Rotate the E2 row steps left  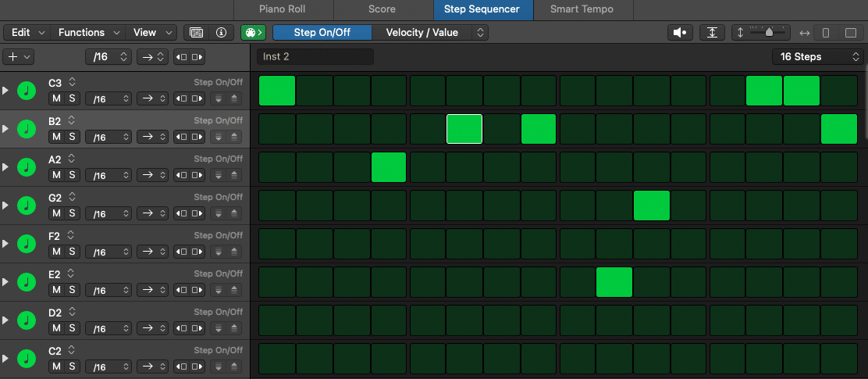click(x=182, y=290)
